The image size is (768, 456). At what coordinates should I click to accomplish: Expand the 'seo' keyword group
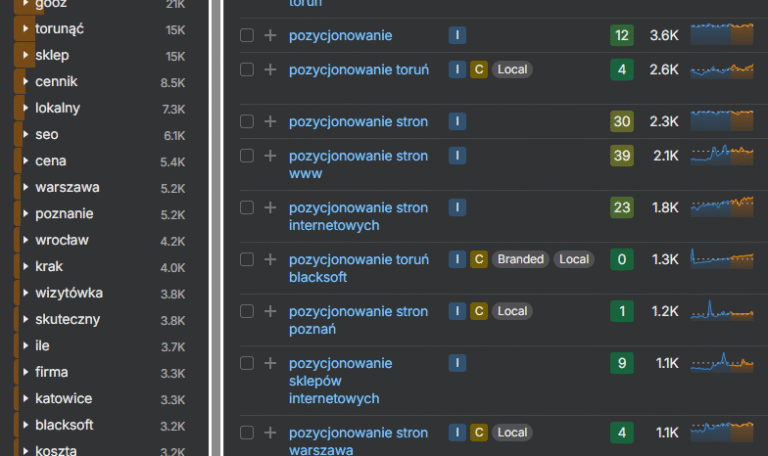click(26, 135)
